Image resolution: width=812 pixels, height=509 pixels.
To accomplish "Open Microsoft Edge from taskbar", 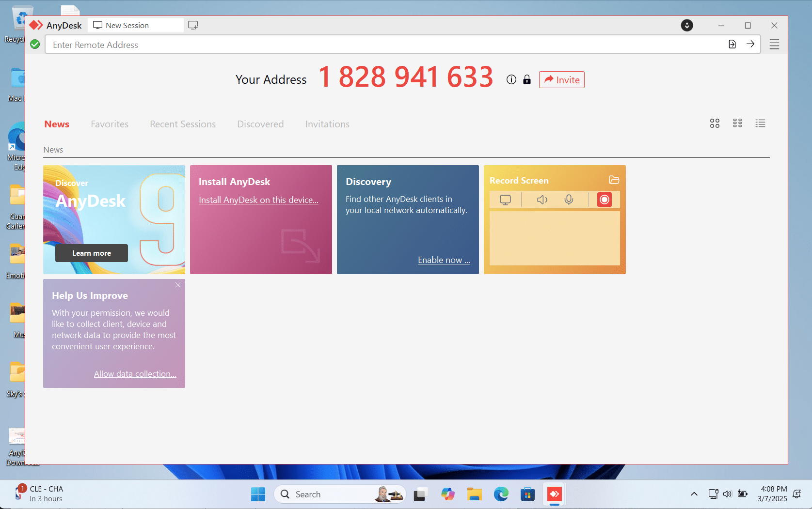I will tap(501, 494).
